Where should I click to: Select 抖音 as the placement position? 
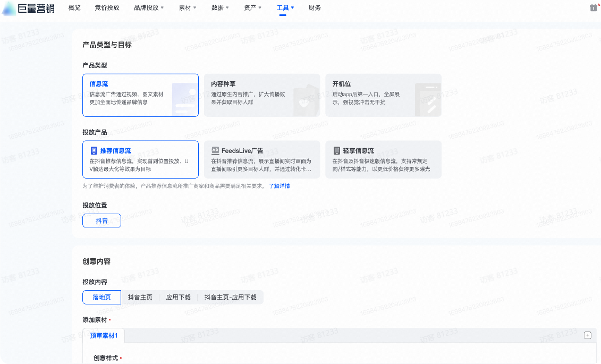pyautogui.click(x=101, y=221)
